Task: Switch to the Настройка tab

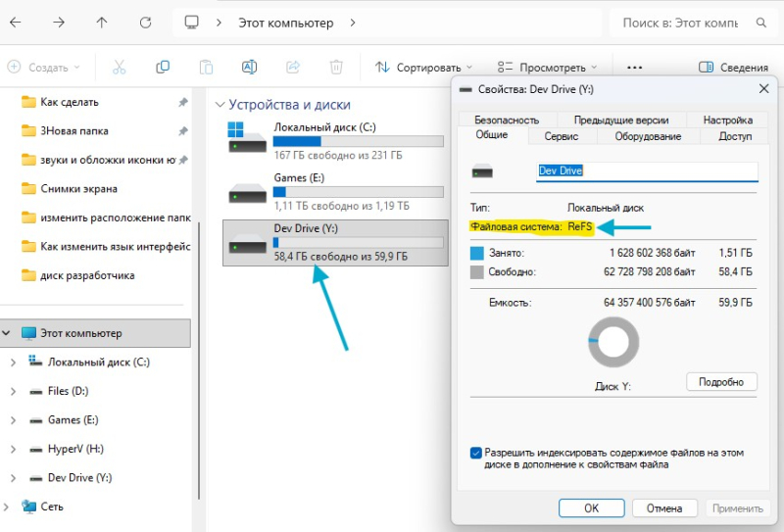Action: point(727,120)
